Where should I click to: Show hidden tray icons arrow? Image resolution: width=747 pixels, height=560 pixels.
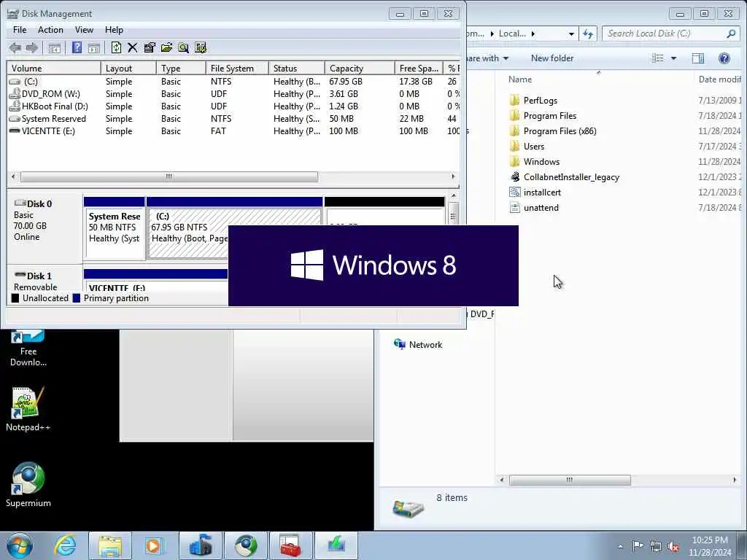pos(620,546)
